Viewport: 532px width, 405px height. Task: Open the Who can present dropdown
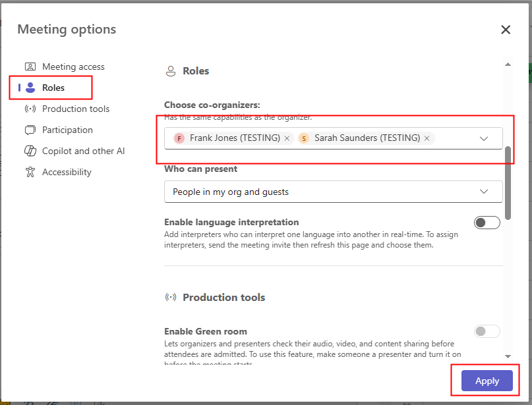[x=333, y=192]
